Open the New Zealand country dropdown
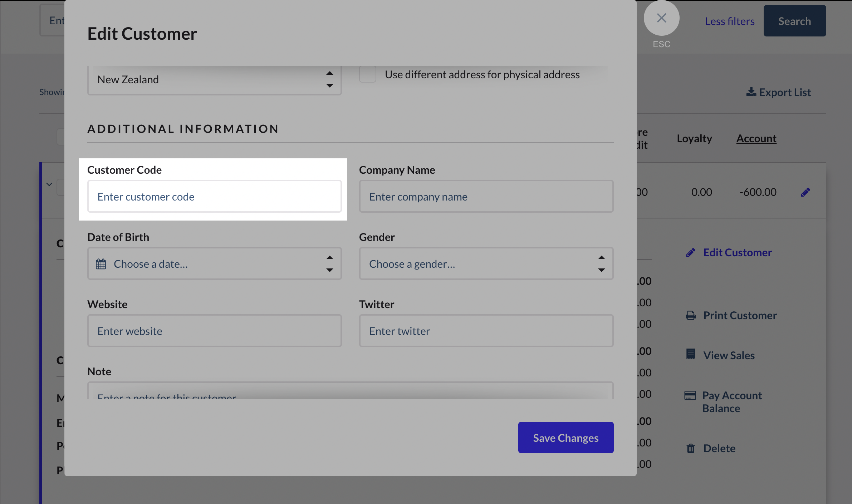The width and height of the screenshot is (852, 504). 214,79
